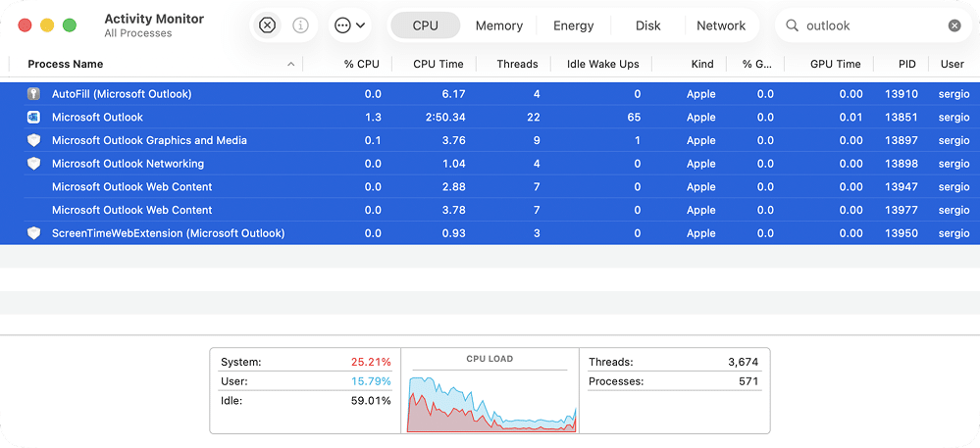This screenshot has height=448, width=980.
Task: Sort by % CPU column header
Action: (361, 64)
